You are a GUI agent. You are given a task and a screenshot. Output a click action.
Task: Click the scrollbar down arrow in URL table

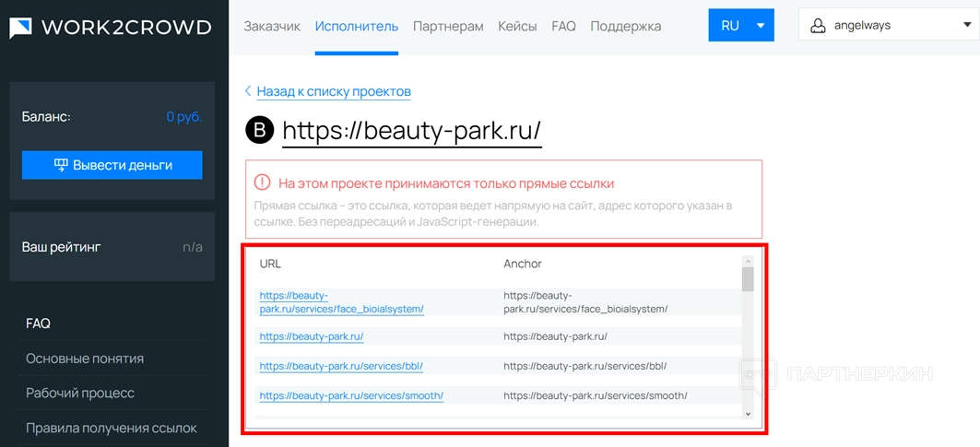(x=748, y=413)
